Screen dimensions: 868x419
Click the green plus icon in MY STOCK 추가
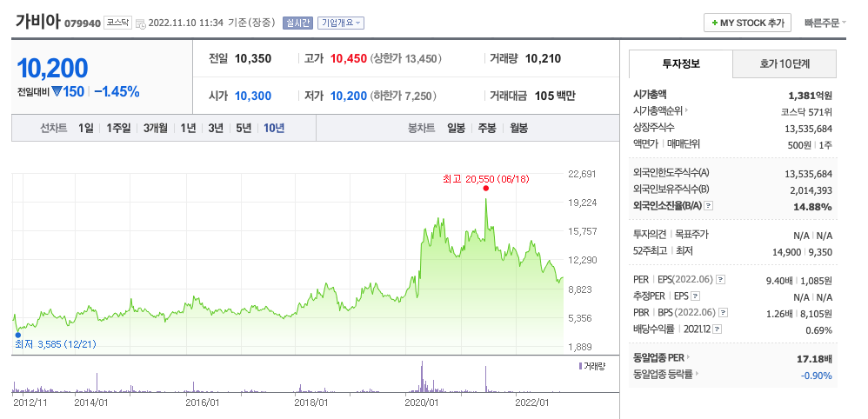(715, 23)
